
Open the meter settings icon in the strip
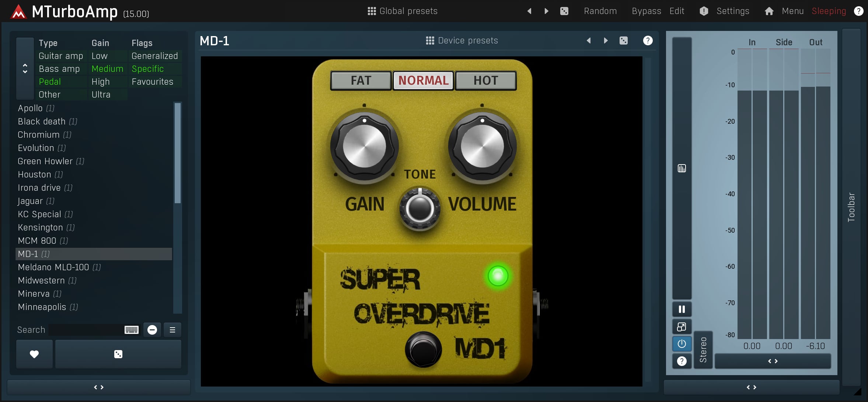[681, 168]
